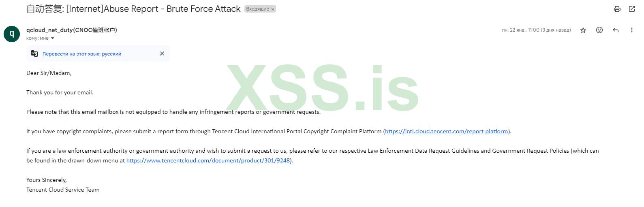Open the Tencent report-platform link

pos(446,131)
